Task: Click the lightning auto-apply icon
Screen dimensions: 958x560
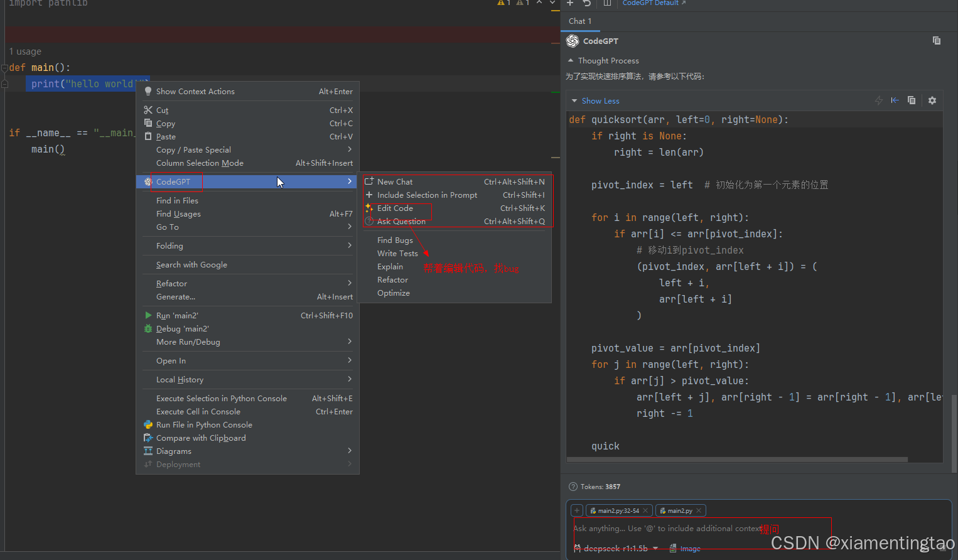Action: tap(878, 100)
